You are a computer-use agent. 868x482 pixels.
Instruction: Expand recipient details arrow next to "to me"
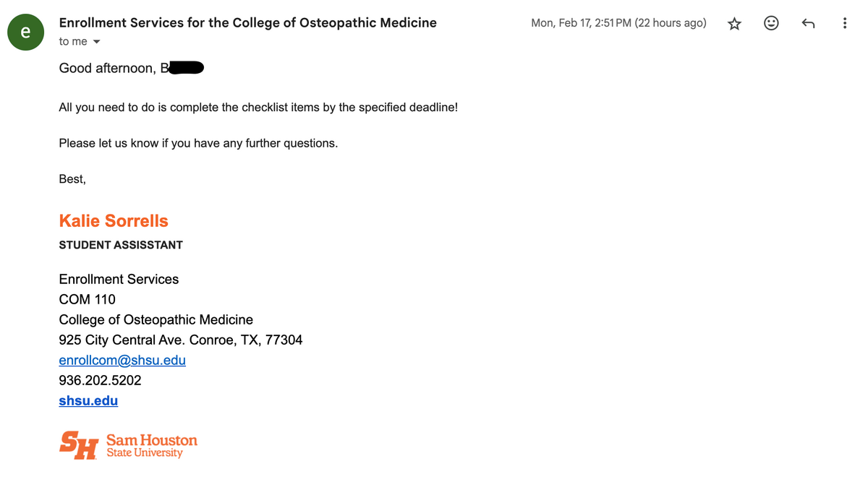97,42
